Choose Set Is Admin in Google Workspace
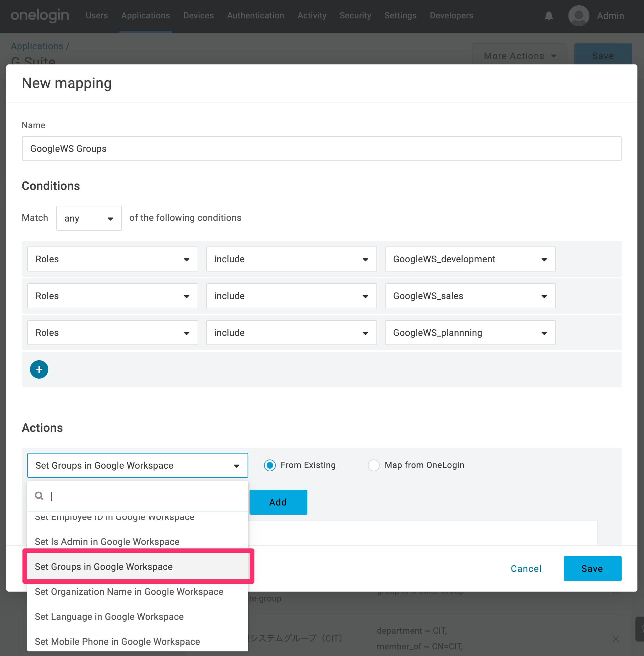Screen dimensions: 644x656 pyautogui.click(x=138, y=542)
